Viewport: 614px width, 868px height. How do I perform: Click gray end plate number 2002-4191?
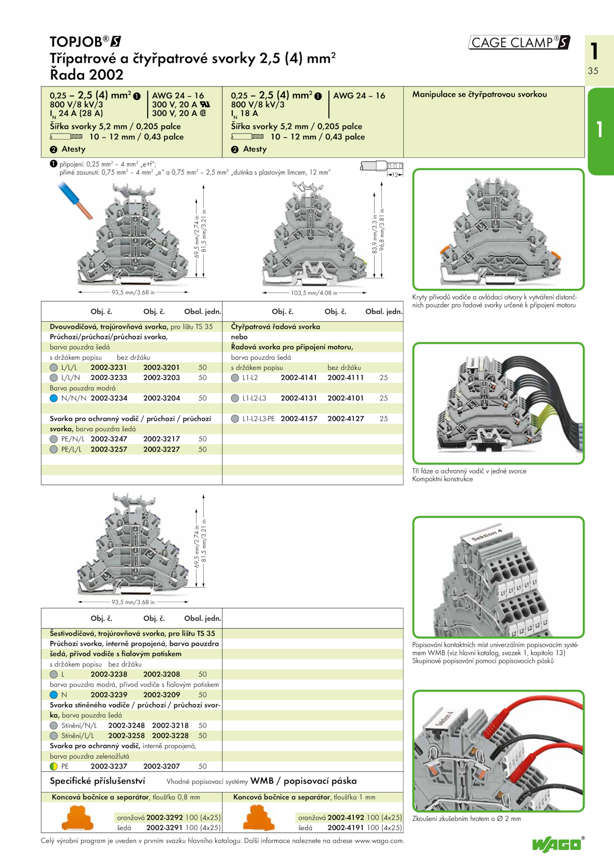pos(346,828)
